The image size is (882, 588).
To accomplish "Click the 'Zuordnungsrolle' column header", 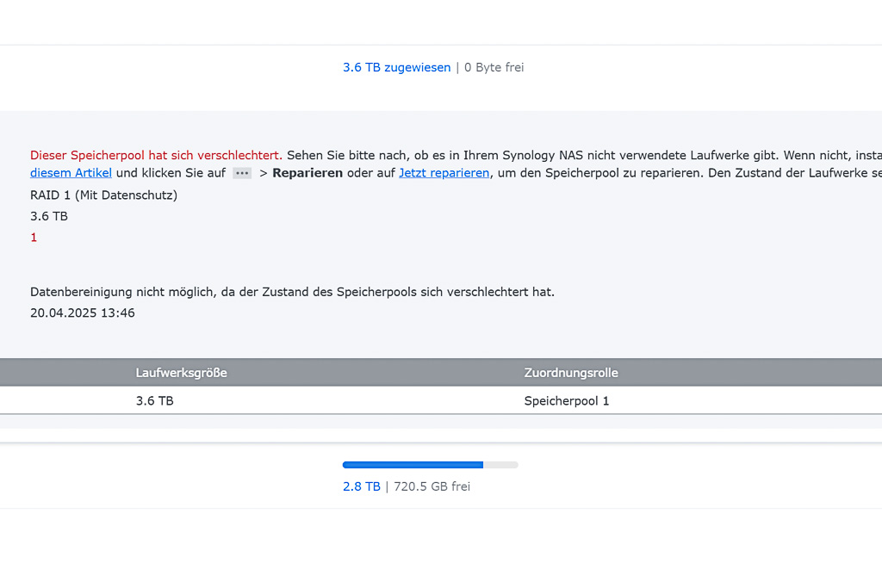I will click(x=571, y=373).
